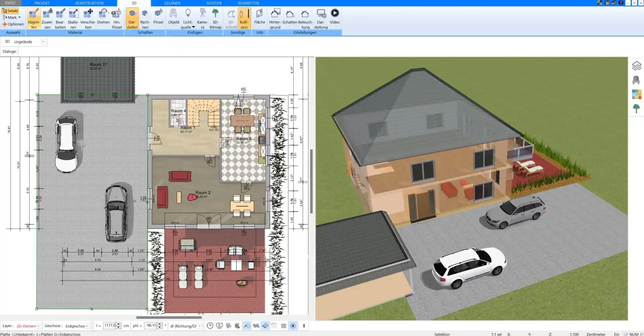Click the 1:100 scale in status bar
The image size is (644, 336).
click(574, 334)
